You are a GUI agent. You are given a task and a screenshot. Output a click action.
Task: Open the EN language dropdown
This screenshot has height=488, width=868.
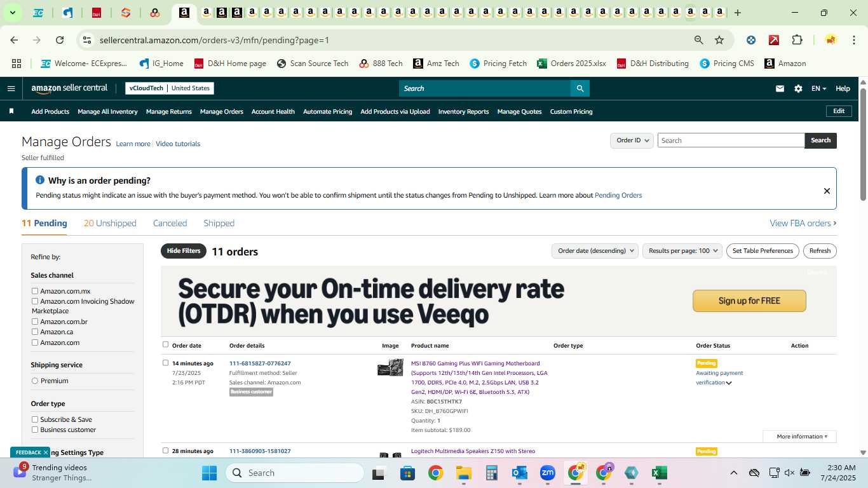818,89
